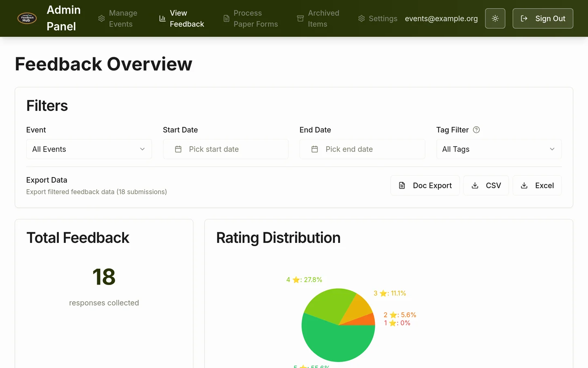Viewport: 588px width, 368px height.
Task: Click the Process Paper Forms document icon
Action: click(226, 18)
